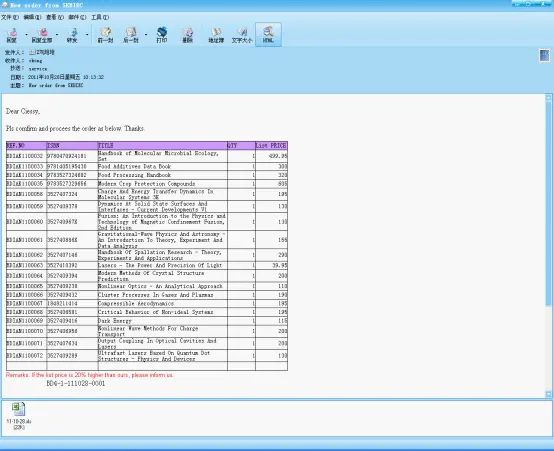Open the 工具 (Tools) menu

[x=100, y=17]
